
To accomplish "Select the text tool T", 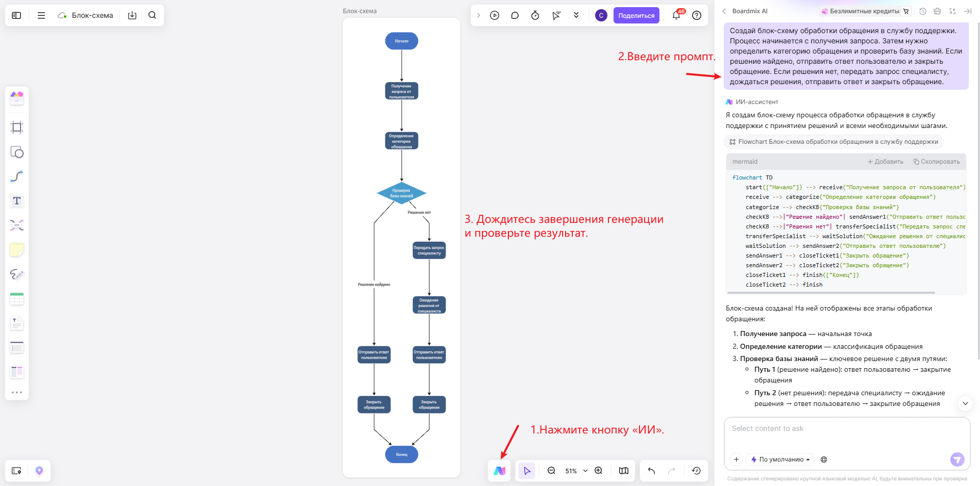I will click(x=17, y=201).
